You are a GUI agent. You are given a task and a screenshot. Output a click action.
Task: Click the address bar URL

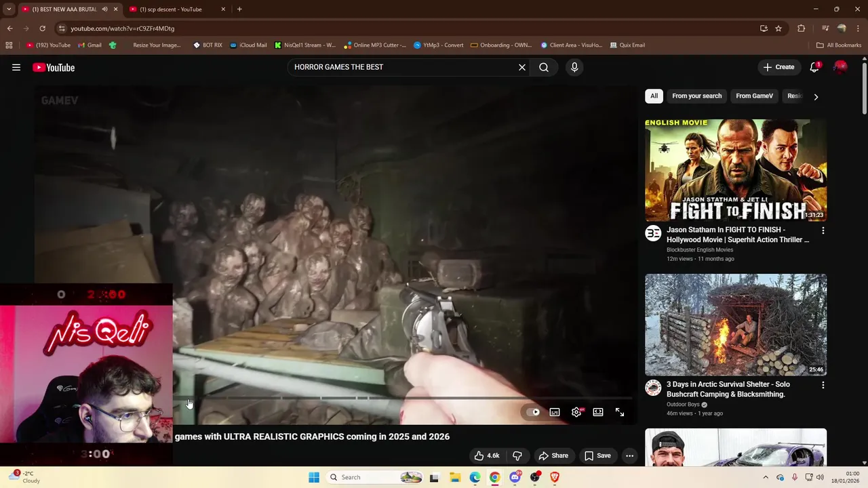(x=123, y=28)
